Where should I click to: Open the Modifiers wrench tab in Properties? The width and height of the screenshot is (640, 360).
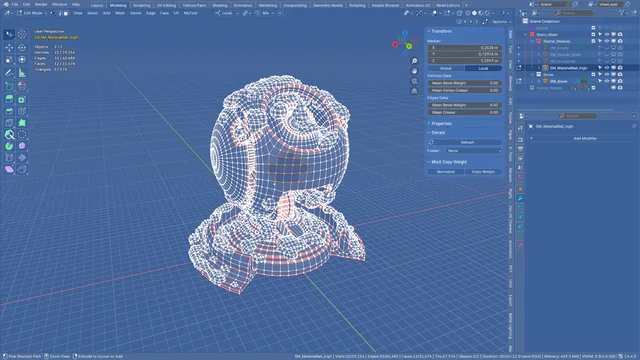point(520,198)
